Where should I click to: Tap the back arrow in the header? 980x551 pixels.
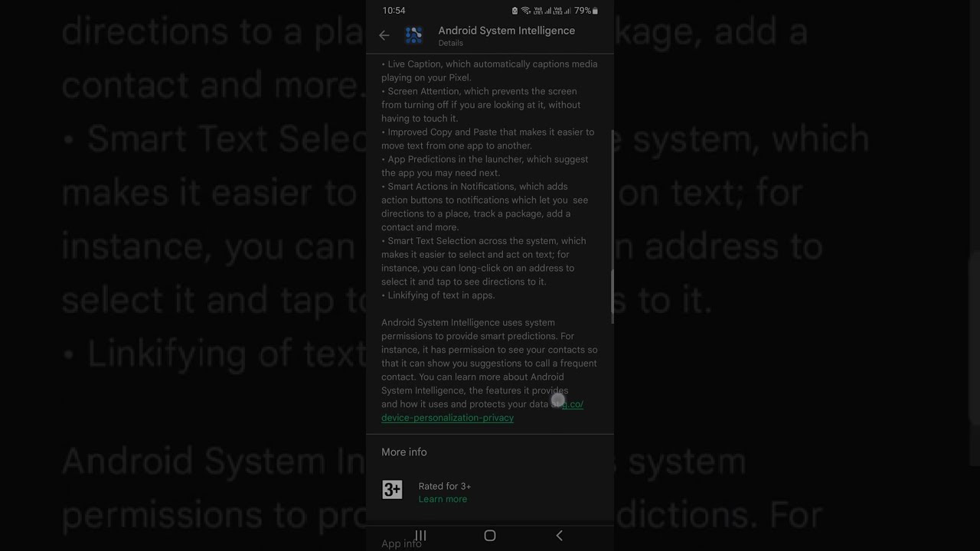pos(384,35)
